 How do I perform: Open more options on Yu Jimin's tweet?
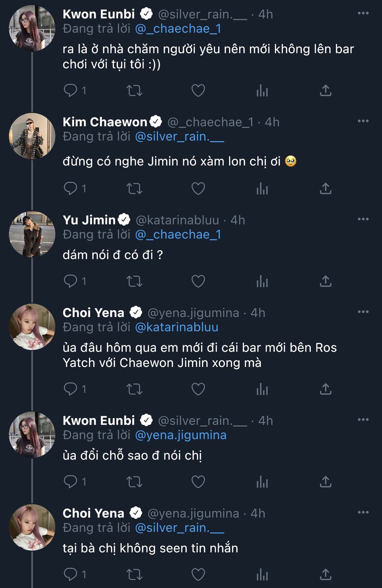[x=363, y=219]
